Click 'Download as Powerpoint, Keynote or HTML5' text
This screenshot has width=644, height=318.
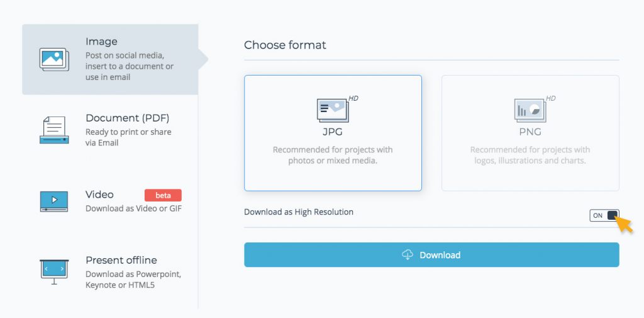(133, 280)
